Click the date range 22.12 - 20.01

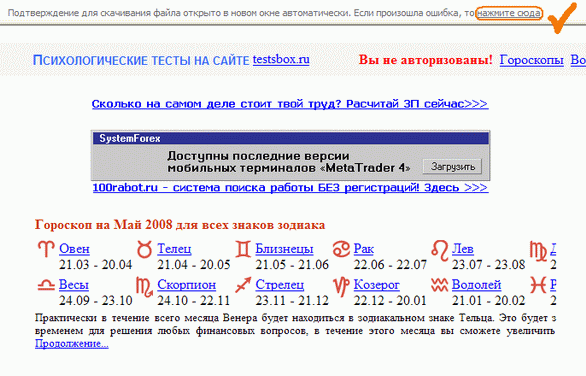click(x=390, y=301)
